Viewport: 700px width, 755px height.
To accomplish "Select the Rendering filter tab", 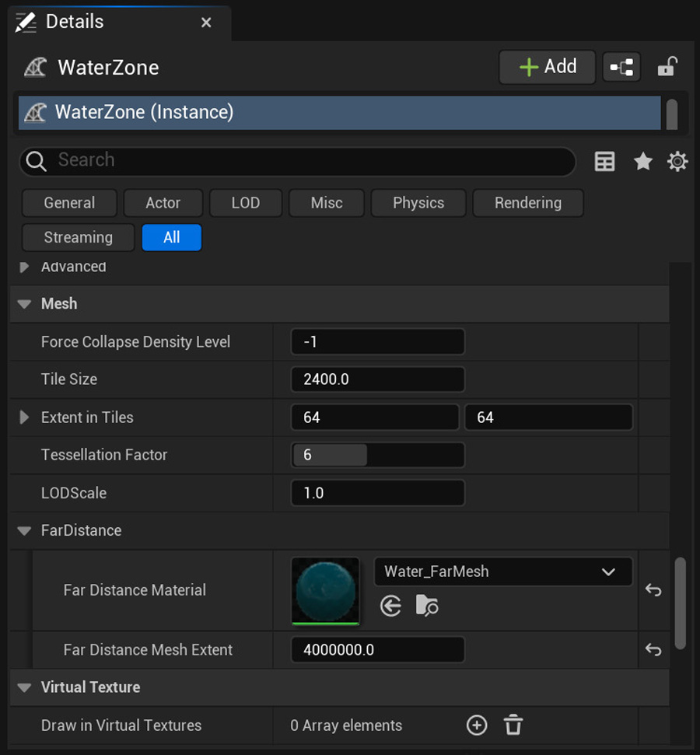I will pyautogui.click(x=527, y=203).
